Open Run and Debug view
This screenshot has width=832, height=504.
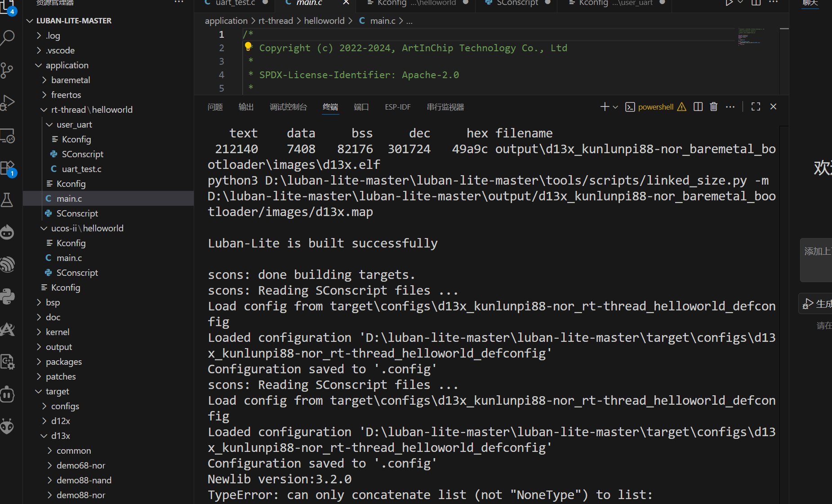click(8, 103)
